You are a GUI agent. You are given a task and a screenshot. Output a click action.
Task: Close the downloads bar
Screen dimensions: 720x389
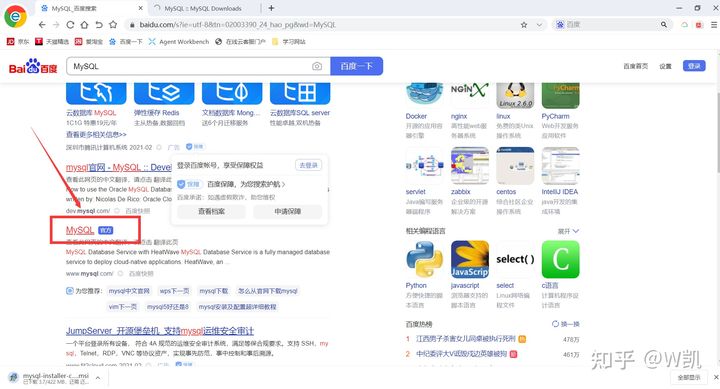pyautogui.click(x=715, y=378)
